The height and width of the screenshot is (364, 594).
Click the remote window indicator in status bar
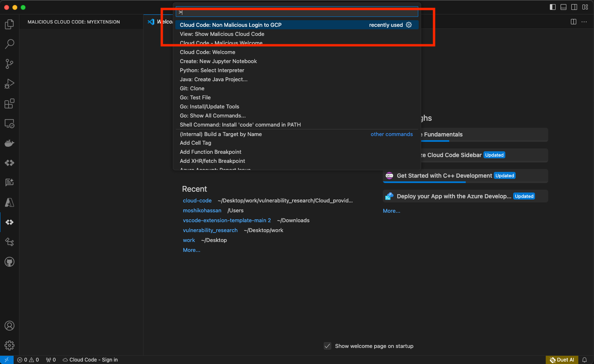click(7, 360)
